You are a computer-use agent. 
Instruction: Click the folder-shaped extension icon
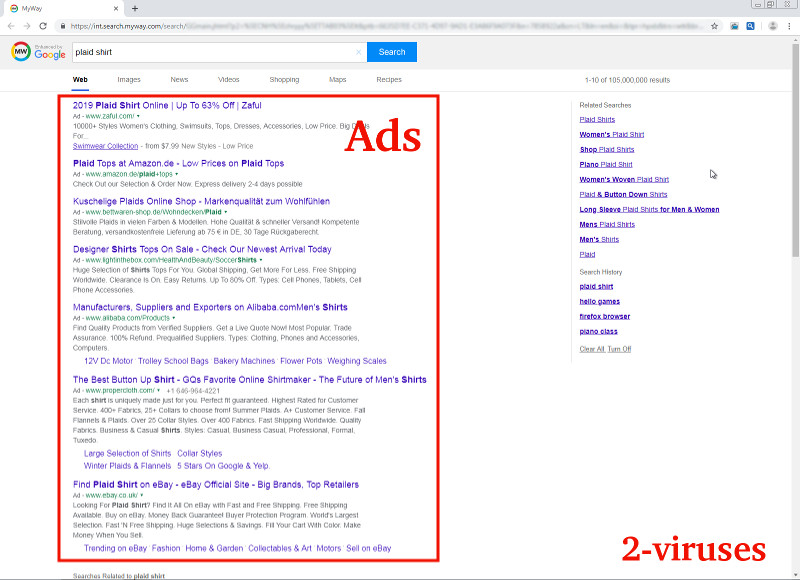(734, 25)
